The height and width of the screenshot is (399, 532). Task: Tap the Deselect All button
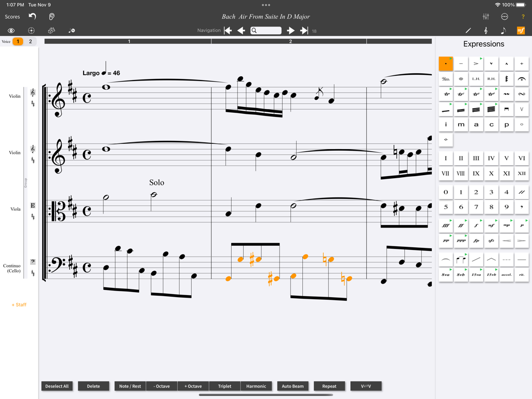pyautogui.click(x=57, y=385)
